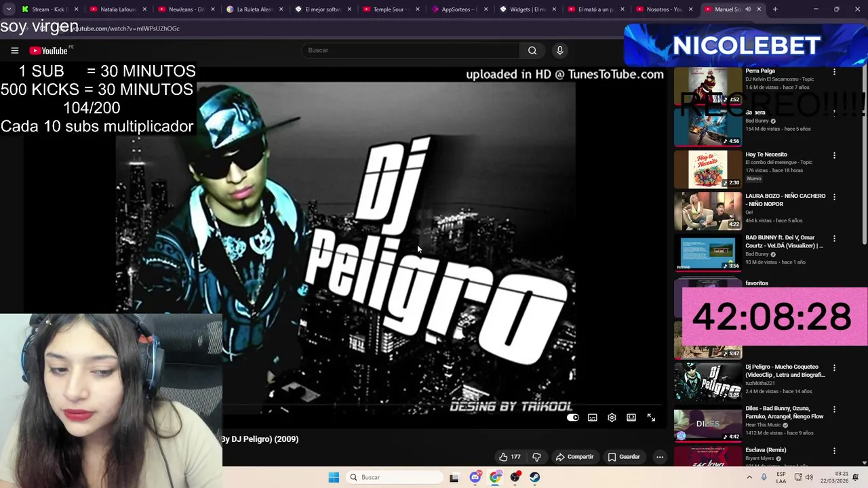The width and height of the screenshot is (868, 488).
Task: Click the Compartir share button
Action: pos(574,457)
